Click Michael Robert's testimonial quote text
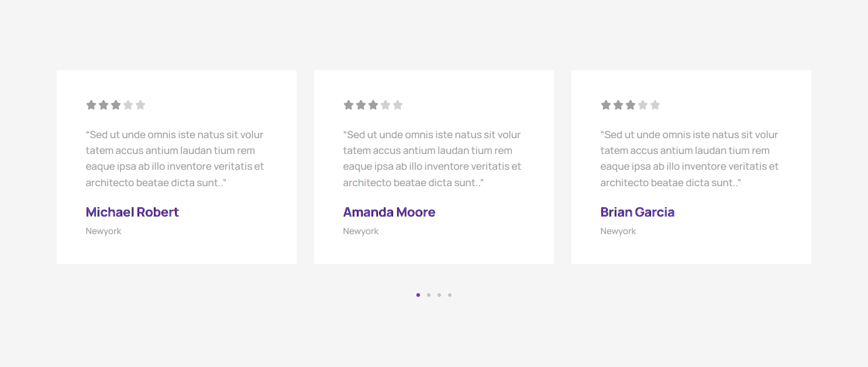 175,159
